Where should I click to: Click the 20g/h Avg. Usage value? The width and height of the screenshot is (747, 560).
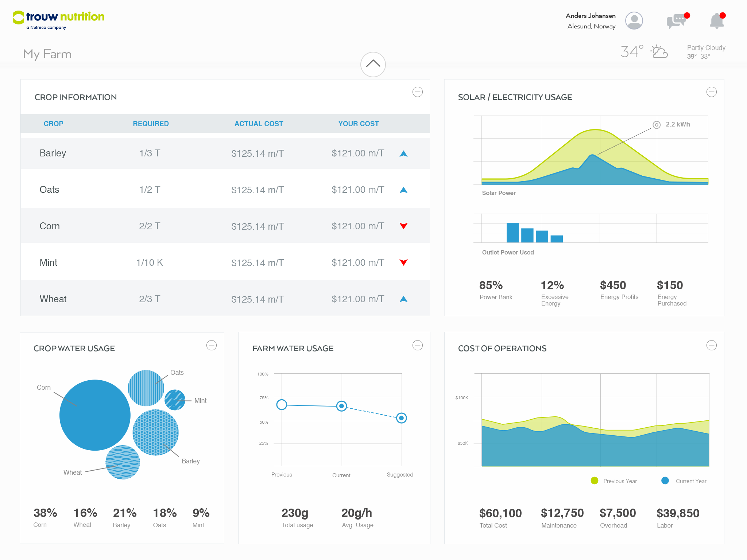(x=356, y=513)
